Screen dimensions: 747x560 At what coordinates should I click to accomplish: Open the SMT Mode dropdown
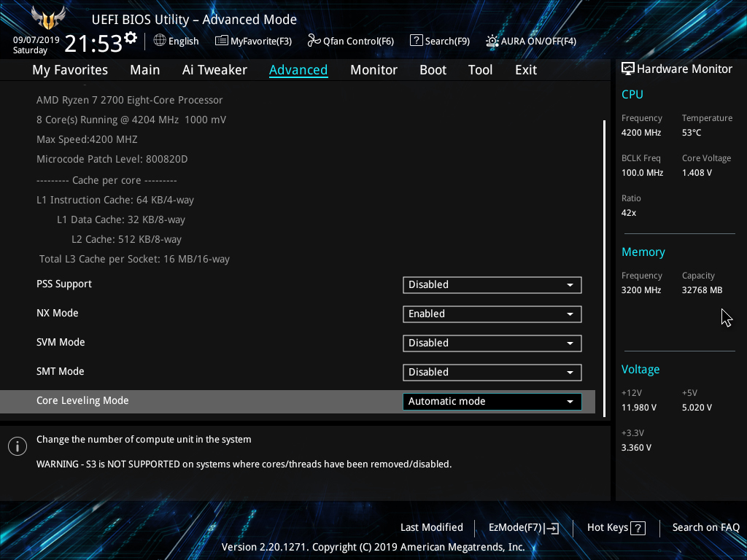(492, 373)
